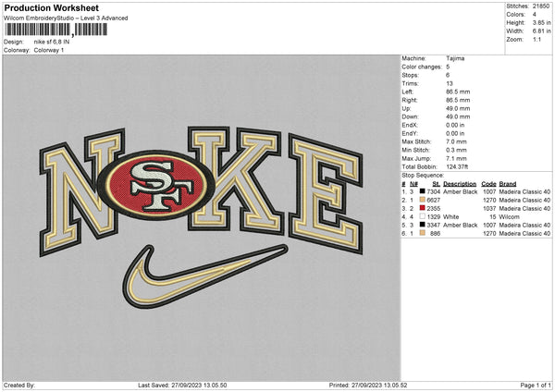Click the tan swatch beside stitch count 886

(x=423, y=233)
